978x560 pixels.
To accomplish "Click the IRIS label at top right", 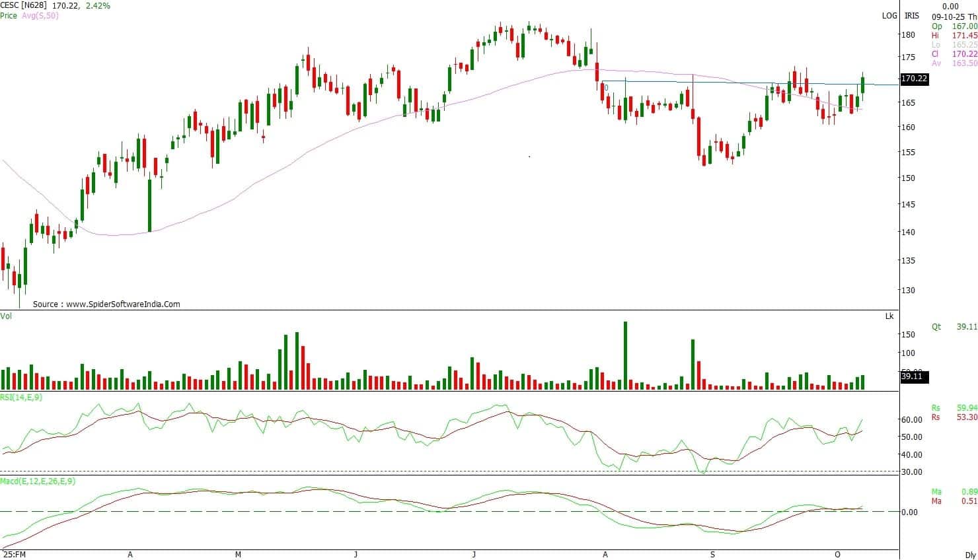I will click(x=912, y=16).
